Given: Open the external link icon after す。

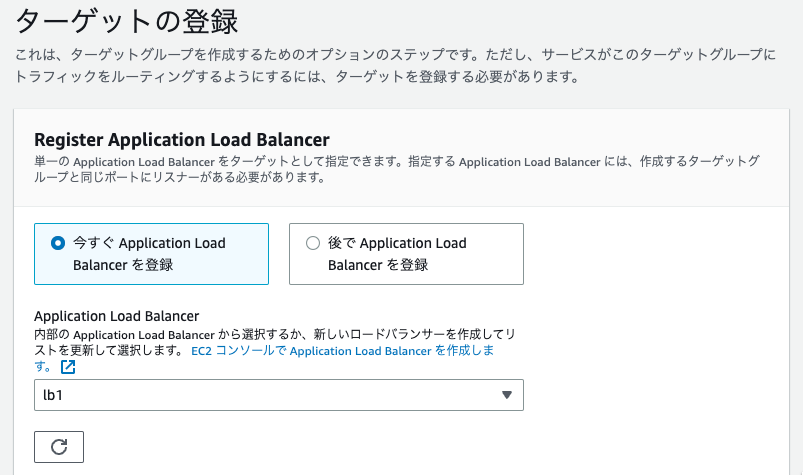Looking at the screenshot, I should [x=68, y=366].
